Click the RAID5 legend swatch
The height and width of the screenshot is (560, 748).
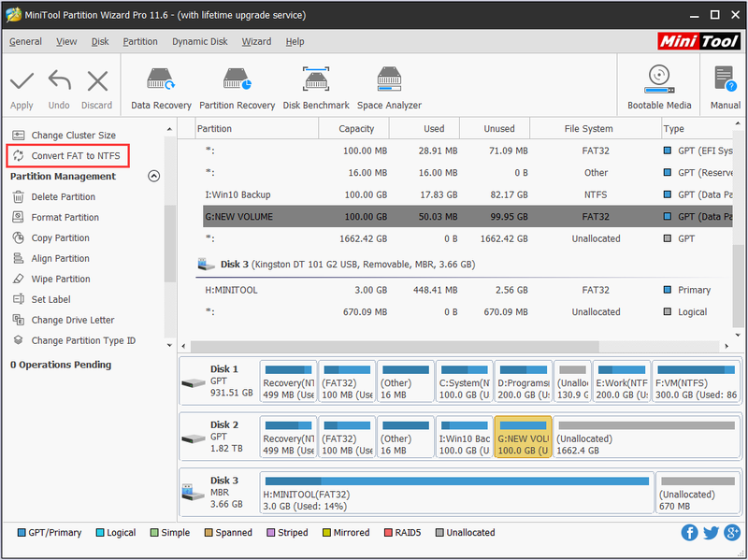pos(388,532)
